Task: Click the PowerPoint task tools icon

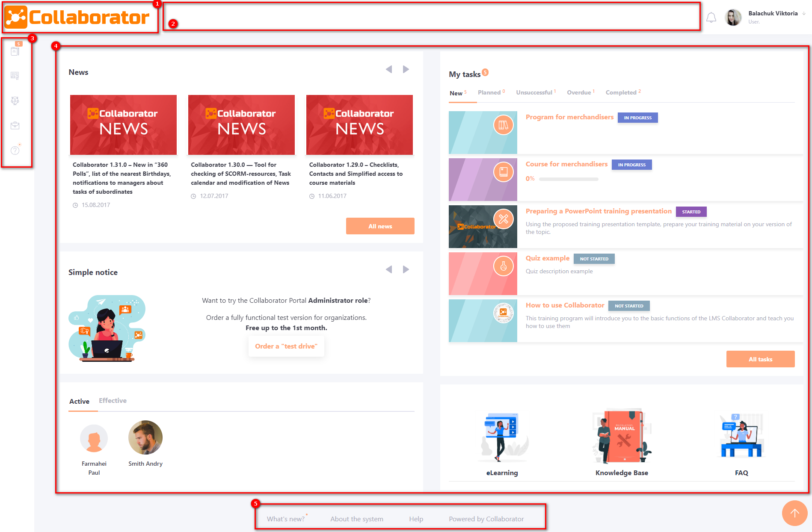Action: pyautogui.click(x=504, y=219)
